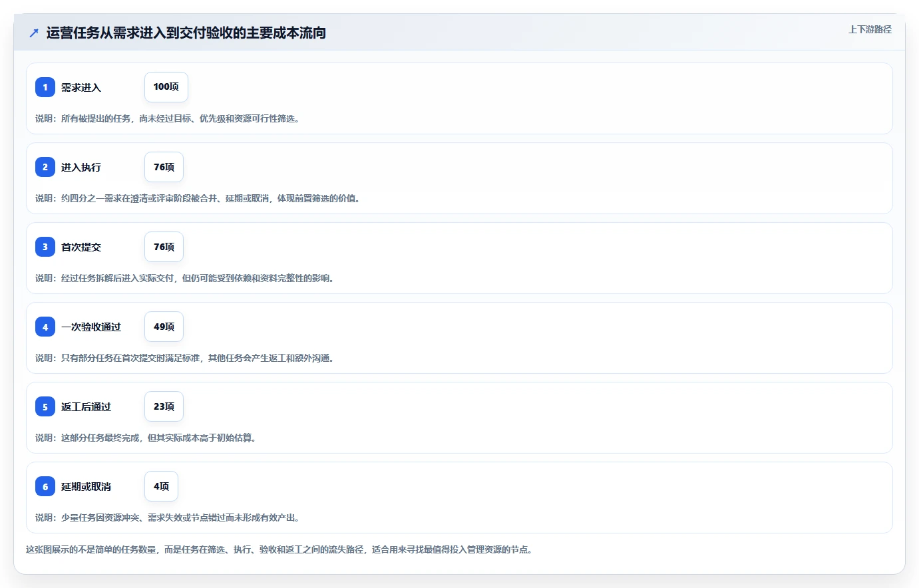The image size is (919, 588).
Task: Click the 需求进入 stage label
Action: click(x=81, y=87)
